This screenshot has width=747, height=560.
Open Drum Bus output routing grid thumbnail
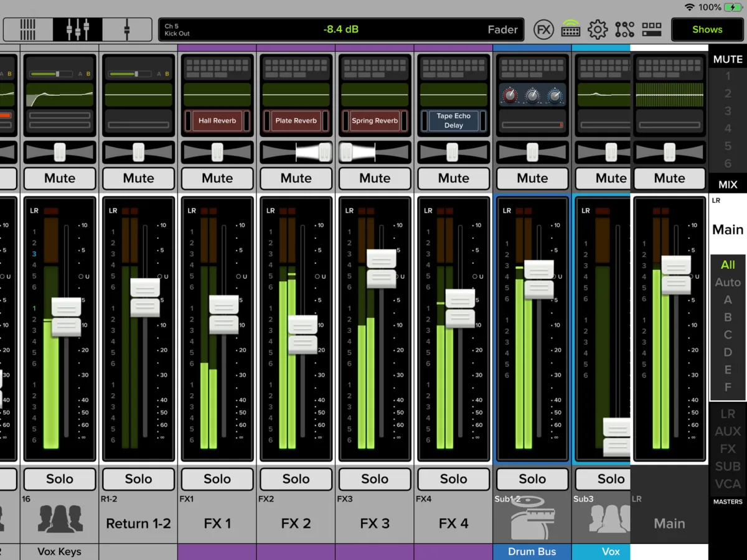(532, 68)
